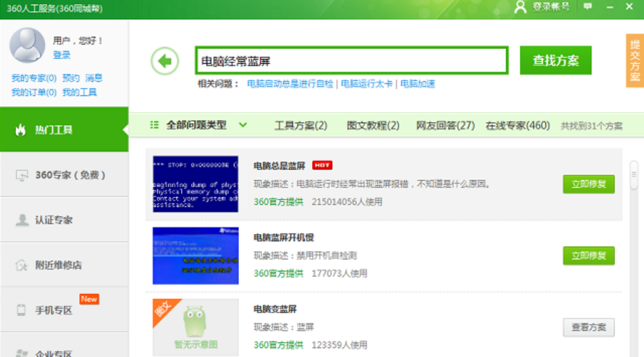644x357 pixels.
Task: Click the 认证专家 person icon
Action: [21, 220]
